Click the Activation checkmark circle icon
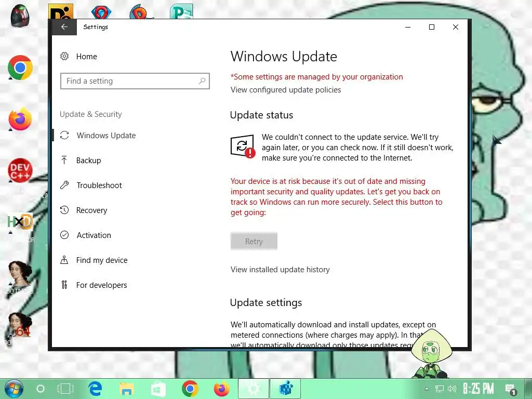 (x=64, y=235)
